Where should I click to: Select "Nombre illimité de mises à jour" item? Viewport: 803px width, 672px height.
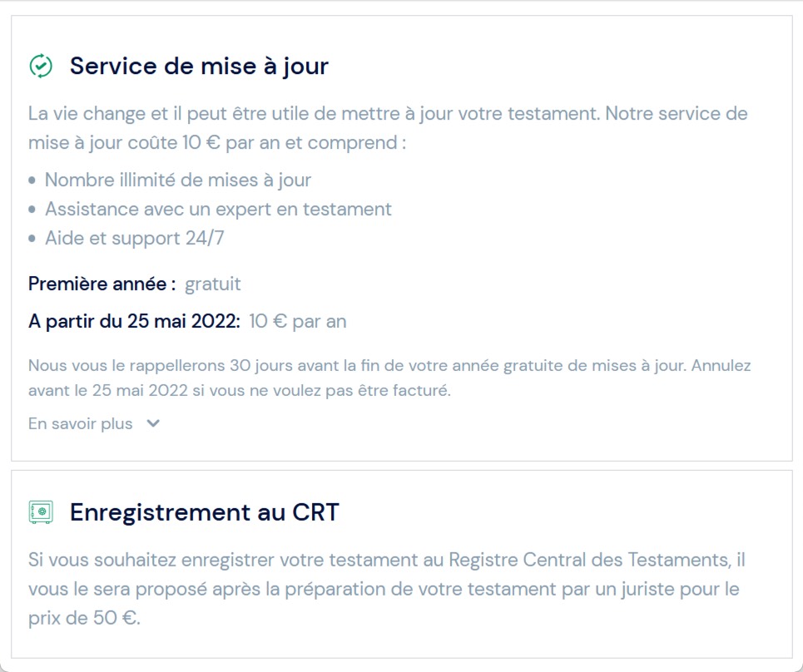pos(177,180)
